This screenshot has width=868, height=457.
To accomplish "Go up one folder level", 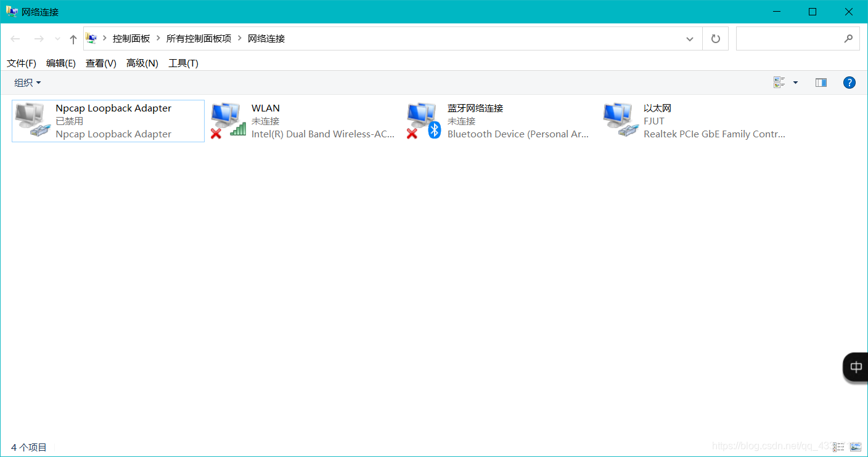I will click(73, 39).
